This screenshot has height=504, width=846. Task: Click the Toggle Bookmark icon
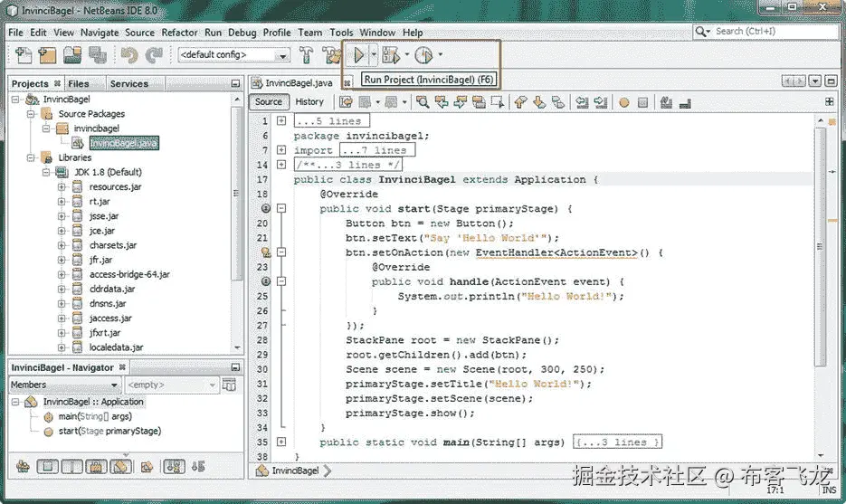pos(558,102)
